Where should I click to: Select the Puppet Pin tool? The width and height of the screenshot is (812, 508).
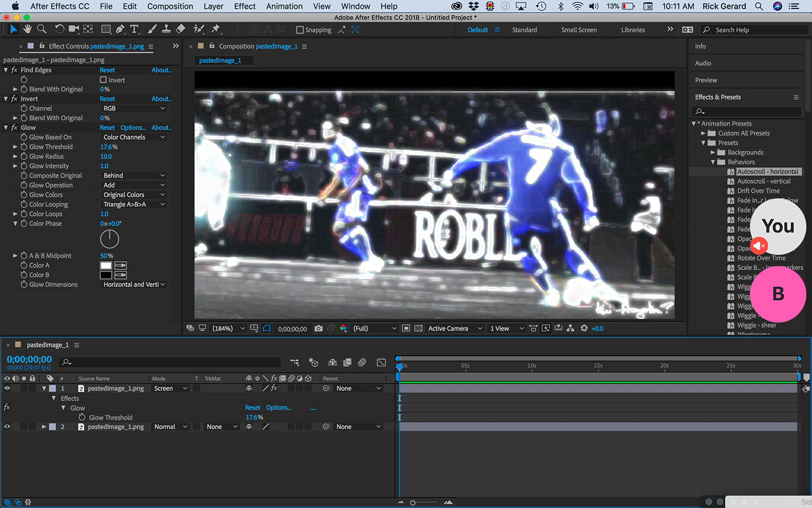(216, 29)
